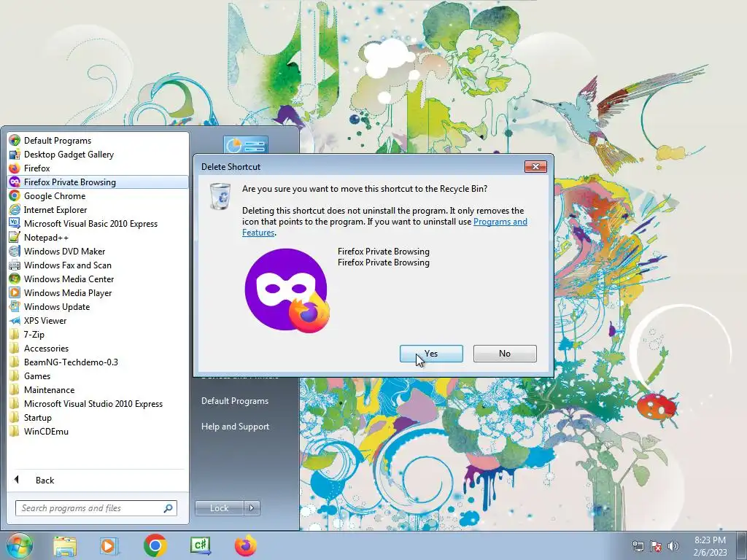Click the network status tray icon
Screen dimensions: 747x560
click(638, 546)
